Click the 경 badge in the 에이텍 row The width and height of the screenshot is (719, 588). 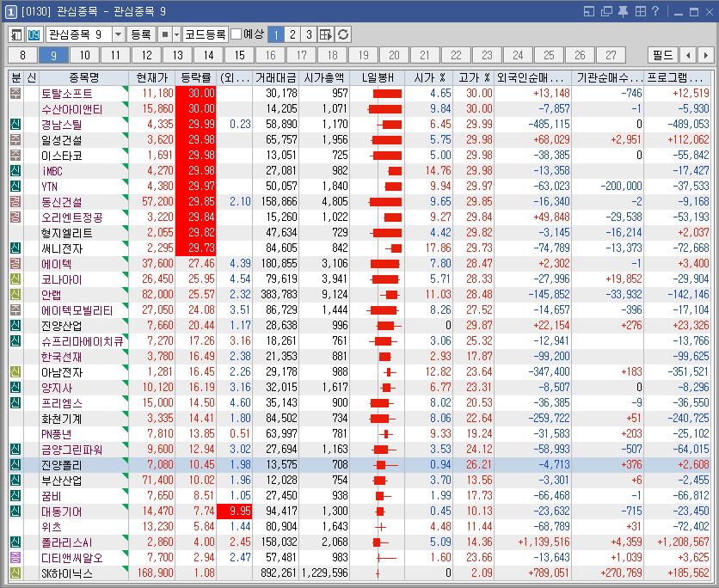coord(15,264)
